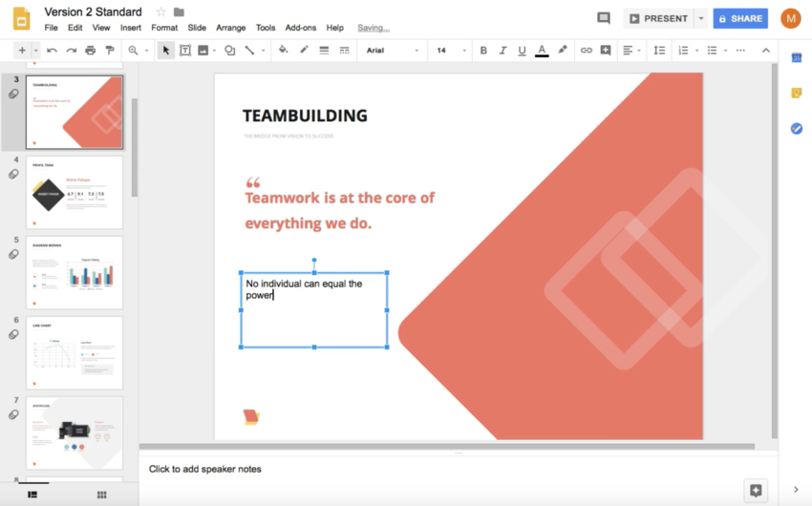
Task: Click the Saving status link
Action: (x=374, y=28)
